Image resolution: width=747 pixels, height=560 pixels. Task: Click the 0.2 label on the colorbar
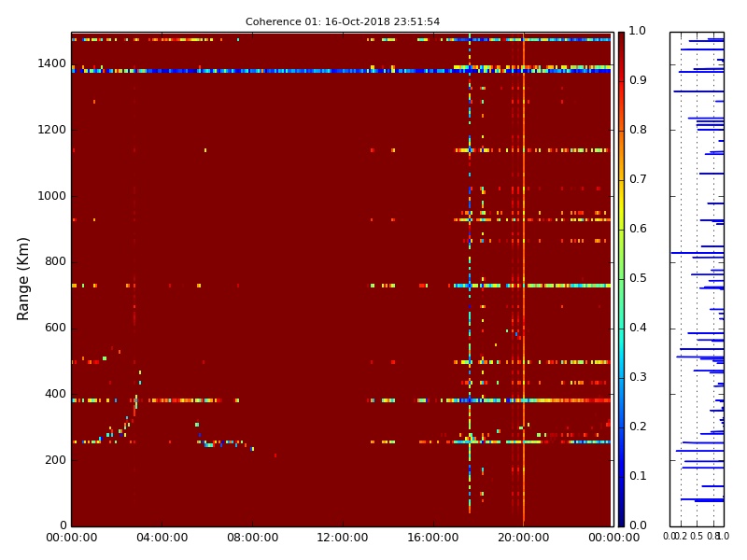pyautogui.click(x=638, y=427)
